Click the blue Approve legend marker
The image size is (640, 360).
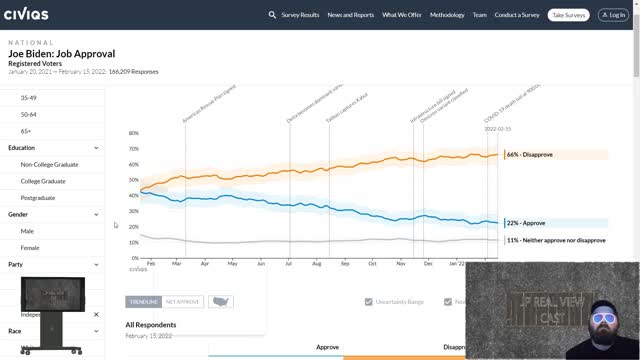click(x=504, y=223)
